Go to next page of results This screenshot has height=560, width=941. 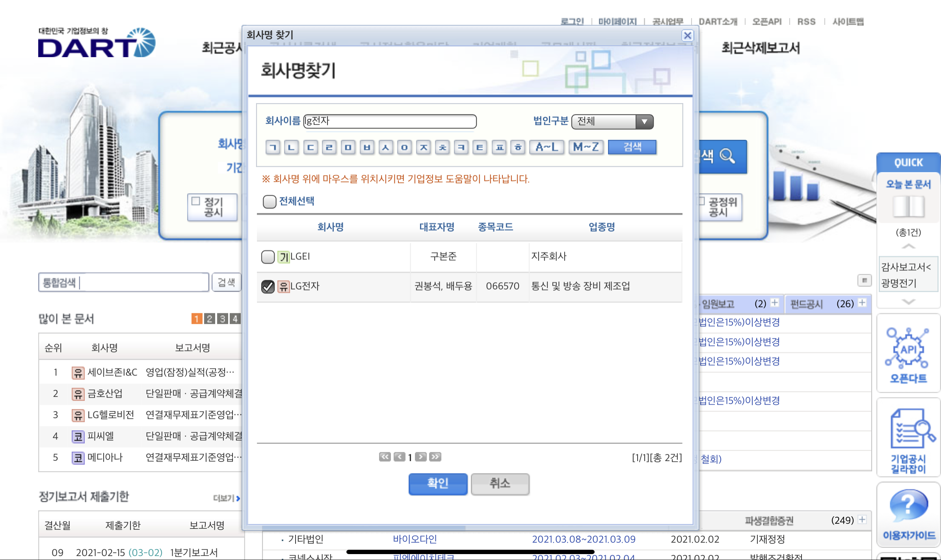(420, 457)
